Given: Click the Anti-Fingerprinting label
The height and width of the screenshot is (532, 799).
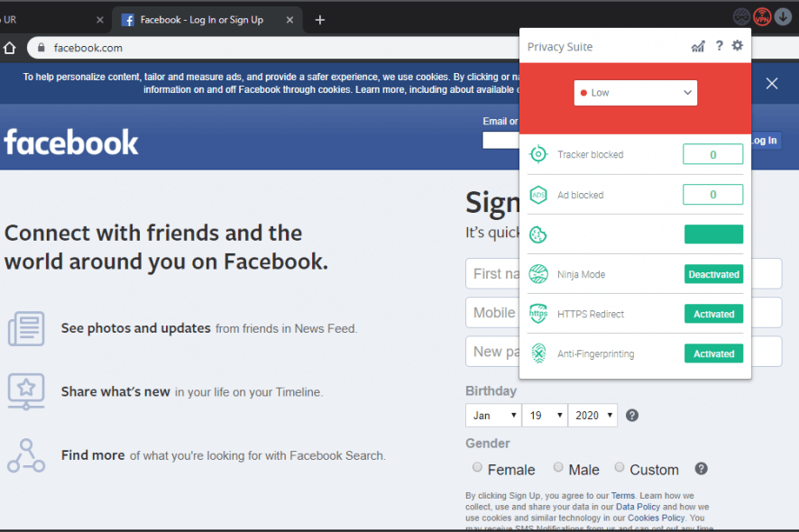Looking at the screenshot, I should coord(596,354).
